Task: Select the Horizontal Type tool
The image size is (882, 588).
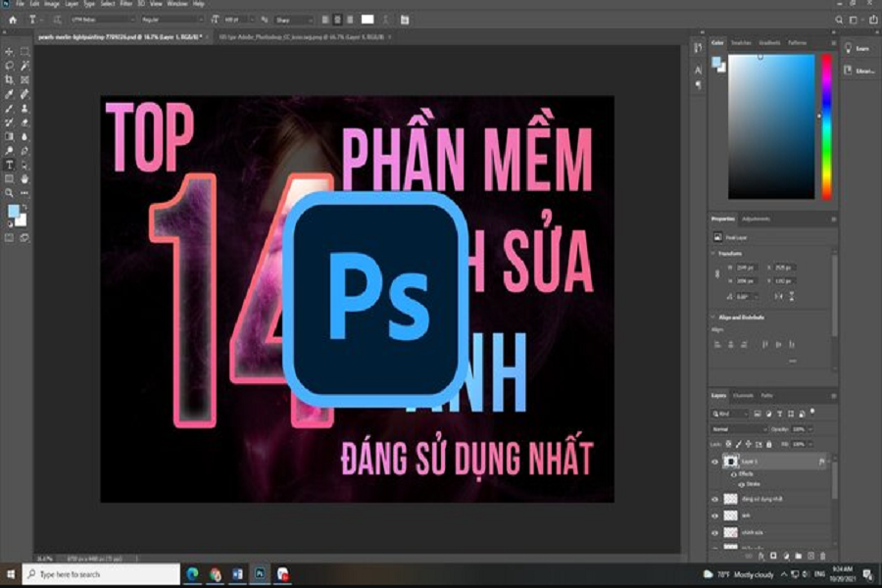Action: (9, 165)
